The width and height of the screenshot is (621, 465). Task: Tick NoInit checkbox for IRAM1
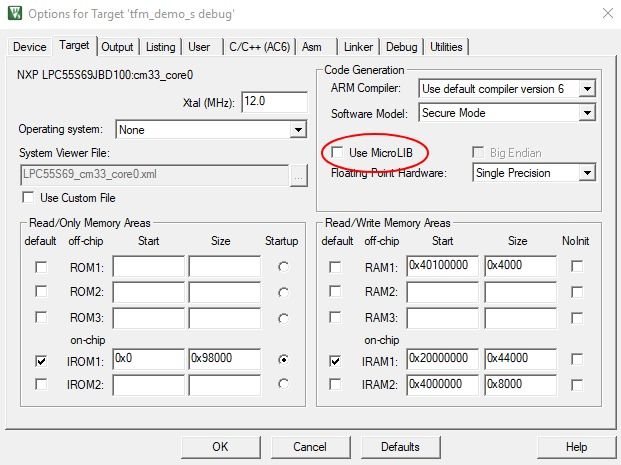[x=577, y=360]
